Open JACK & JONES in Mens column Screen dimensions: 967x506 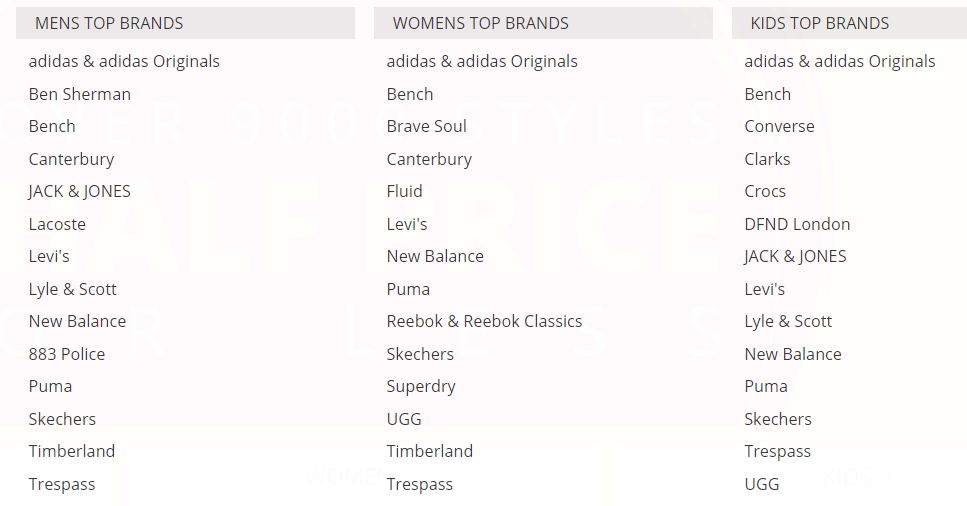pos(80,191)
